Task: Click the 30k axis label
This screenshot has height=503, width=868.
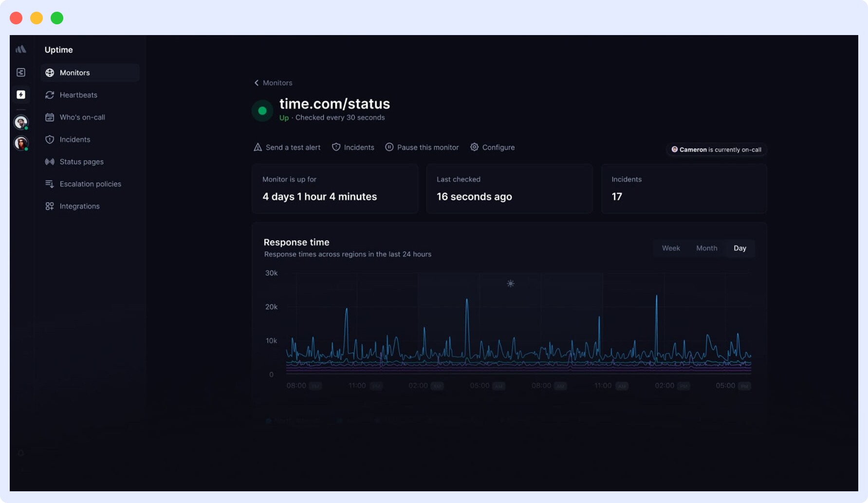Action: [271, 273]
